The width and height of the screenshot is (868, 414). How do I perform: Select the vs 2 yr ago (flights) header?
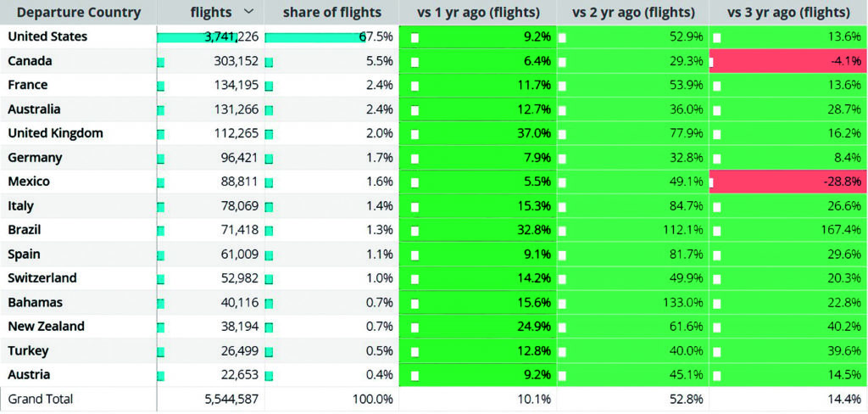[x=632, y=12]
